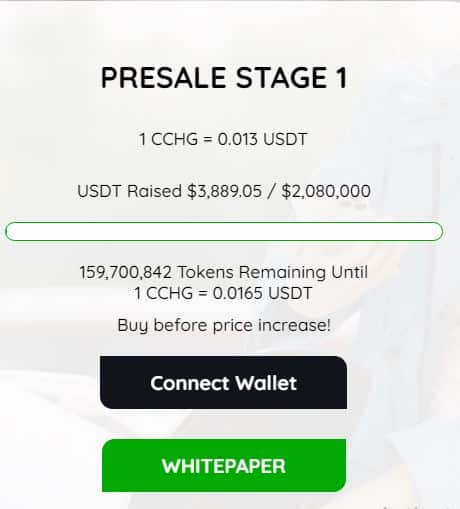460x509 pixels.
Task: Click the 1 CCHG = 0.0165 USDT next price line
Action: [223, 293]
